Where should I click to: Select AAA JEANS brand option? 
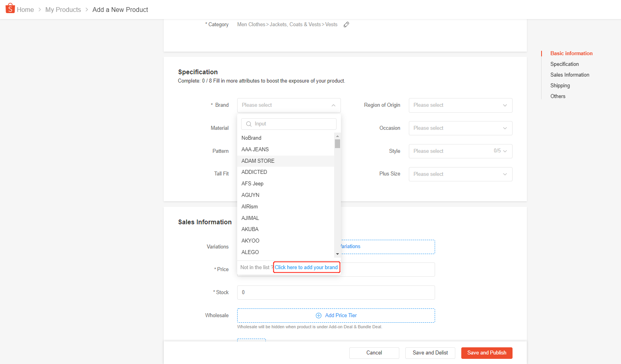pos(286,149)
